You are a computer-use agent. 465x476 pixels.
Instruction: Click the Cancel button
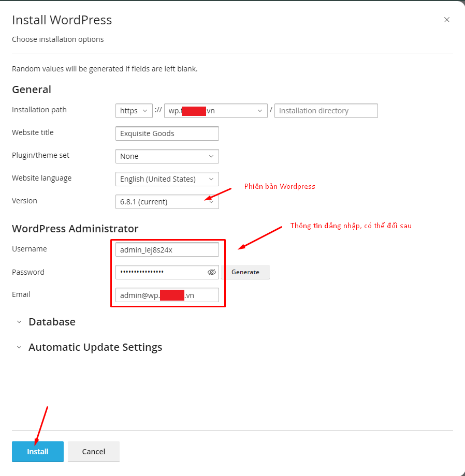click(94, 452)
